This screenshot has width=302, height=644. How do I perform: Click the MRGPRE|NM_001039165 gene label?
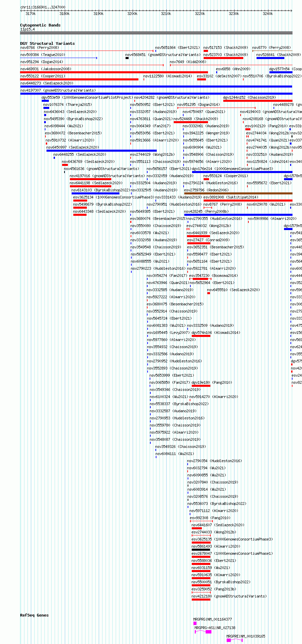point(246,636)
